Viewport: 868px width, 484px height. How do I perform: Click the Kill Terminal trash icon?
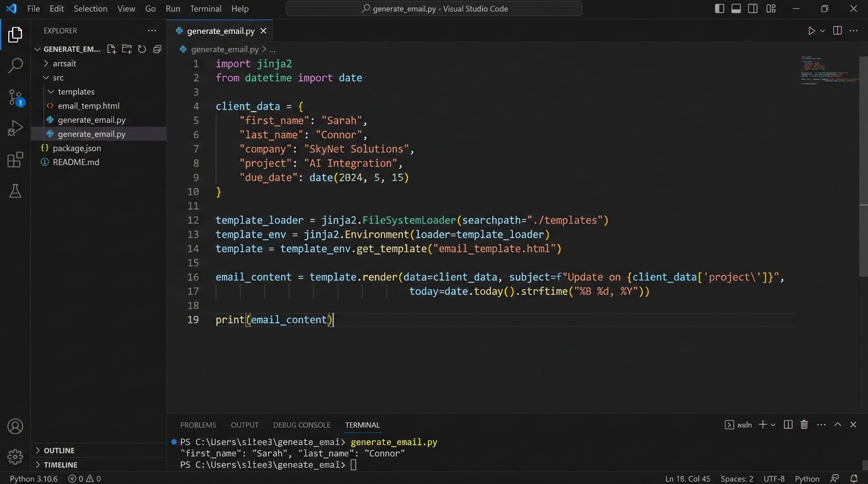[804, 425]
